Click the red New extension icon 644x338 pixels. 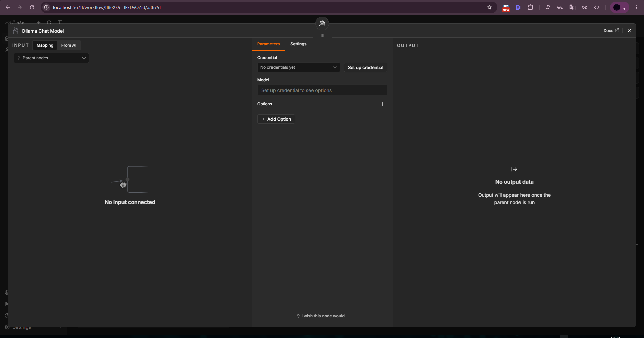click(x=506, y=8)
